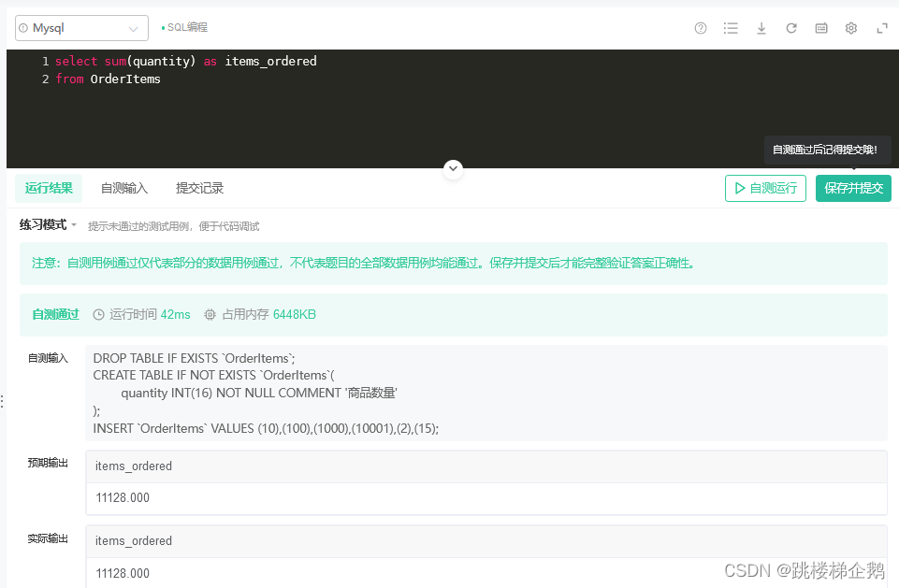Expand the Mysql selector chevron arrow
The height and width of the screenshot is (588, 899).
click(x=134, y=28)
